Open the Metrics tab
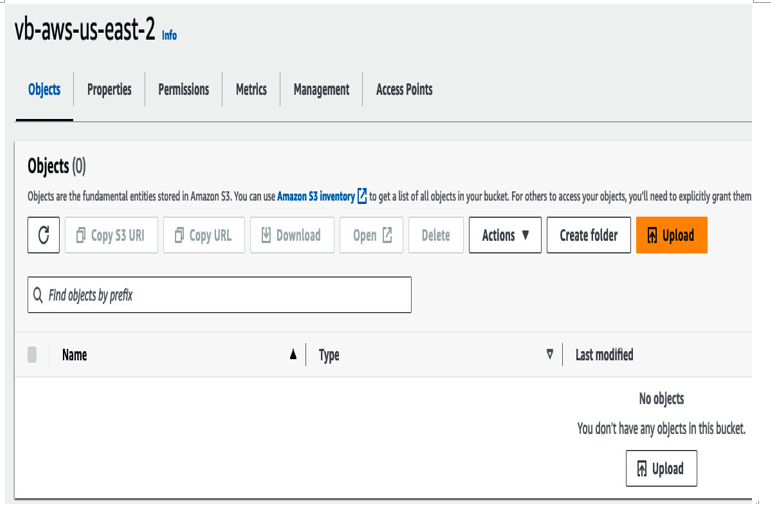The image size is (771, 511). tap(251, 90)
